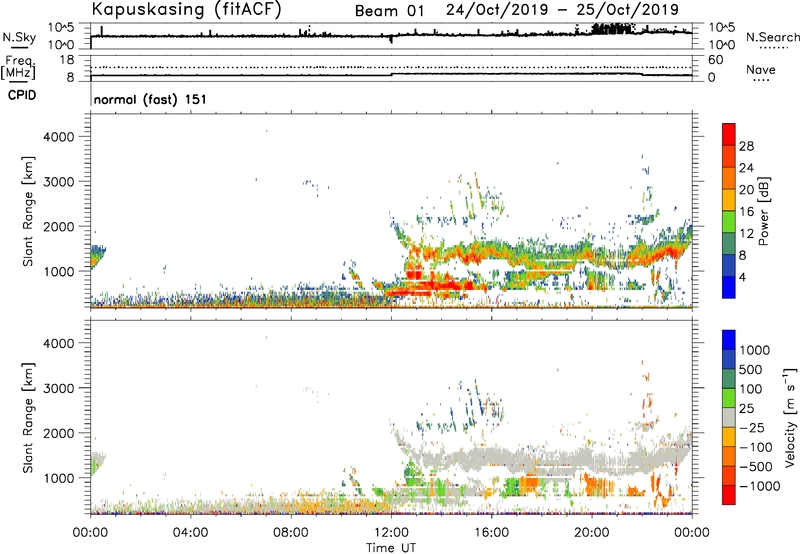Click the '20:00' time axis tick label

(x=591, y=533)
